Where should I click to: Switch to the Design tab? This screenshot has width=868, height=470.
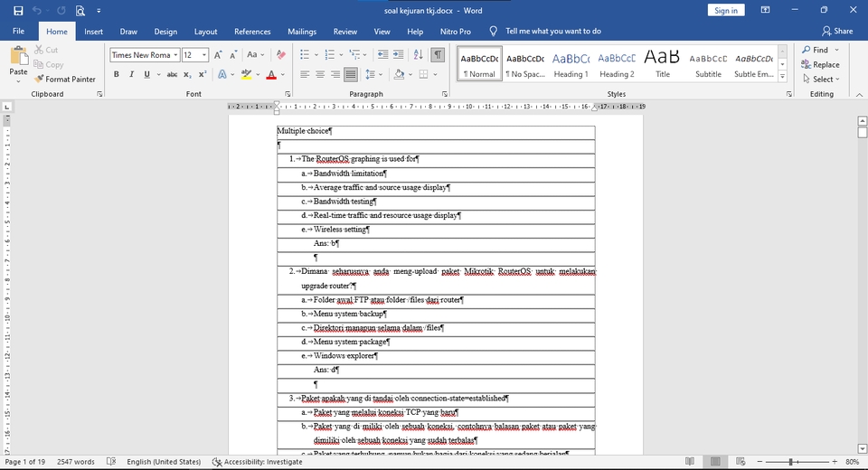(x=165, y=32)
